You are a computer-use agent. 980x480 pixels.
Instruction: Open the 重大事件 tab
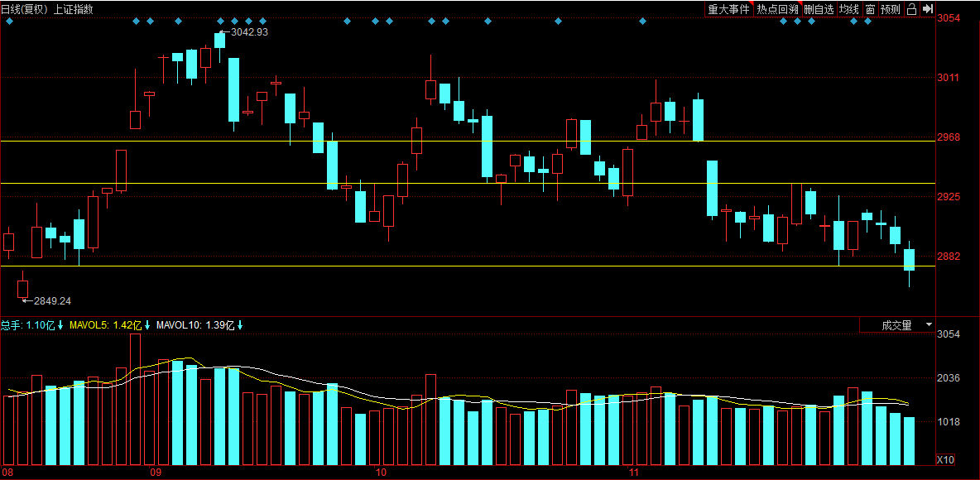728,9
